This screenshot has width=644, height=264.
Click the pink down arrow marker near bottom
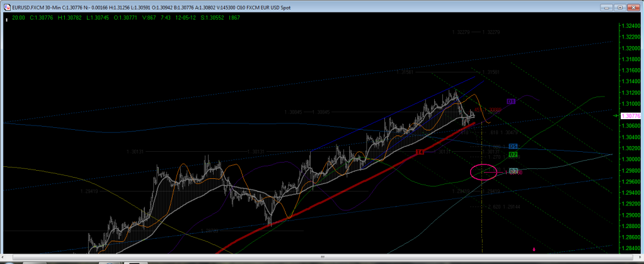(534, 250)
